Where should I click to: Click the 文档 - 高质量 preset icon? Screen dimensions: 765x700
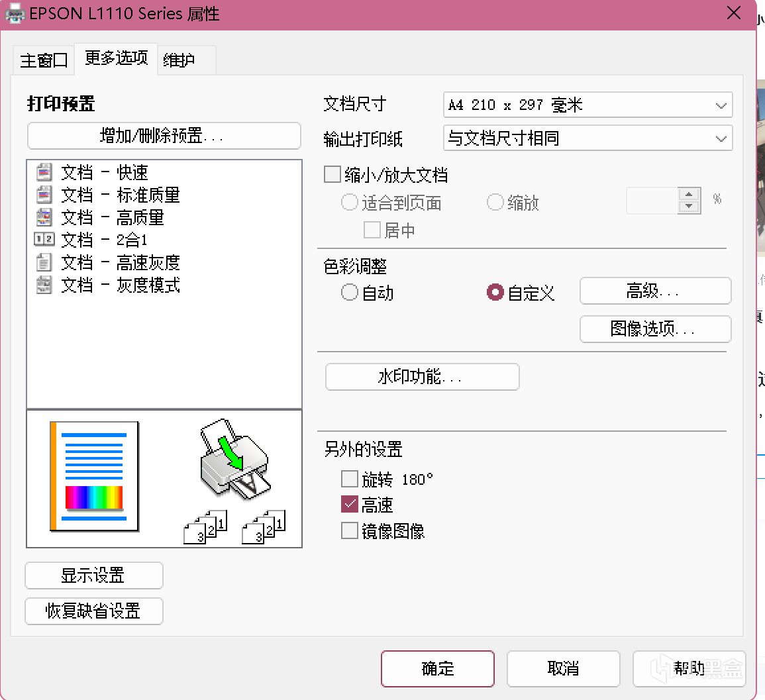point(44,217)
